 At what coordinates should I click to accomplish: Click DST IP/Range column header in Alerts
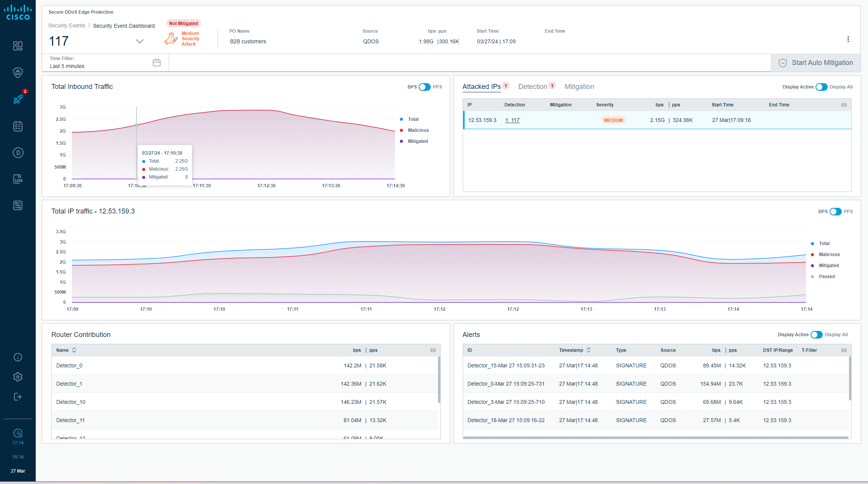click(x=778, y=350)
